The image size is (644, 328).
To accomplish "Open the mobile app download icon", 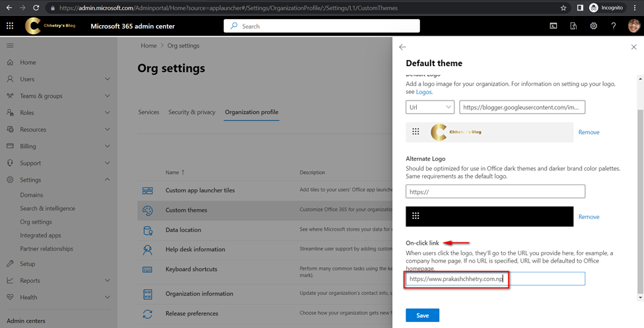I will (x=574, y=26).
